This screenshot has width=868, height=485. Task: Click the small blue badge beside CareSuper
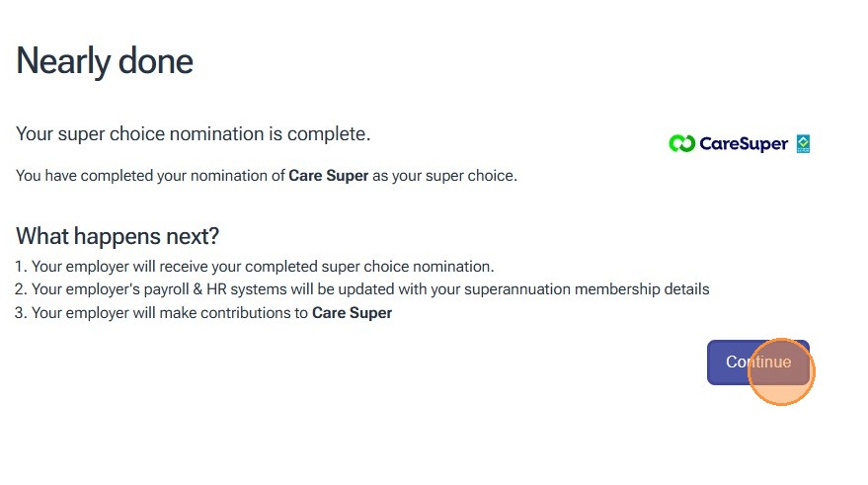[803, 144]
